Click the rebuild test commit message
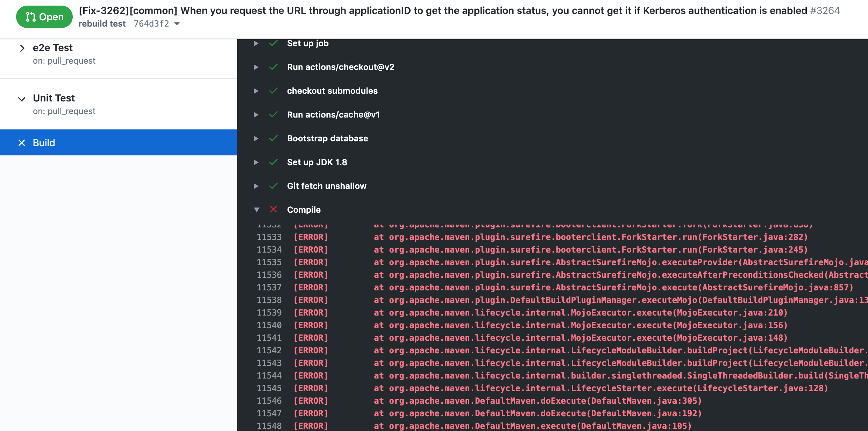This screenshot has width=868, height=431. pos(102,24)
